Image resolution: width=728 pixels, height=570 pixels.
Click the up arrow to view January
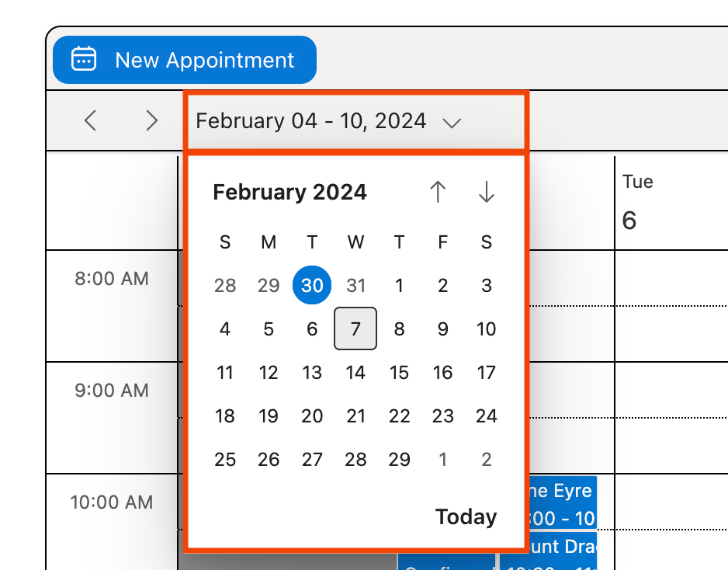point(439,191)
